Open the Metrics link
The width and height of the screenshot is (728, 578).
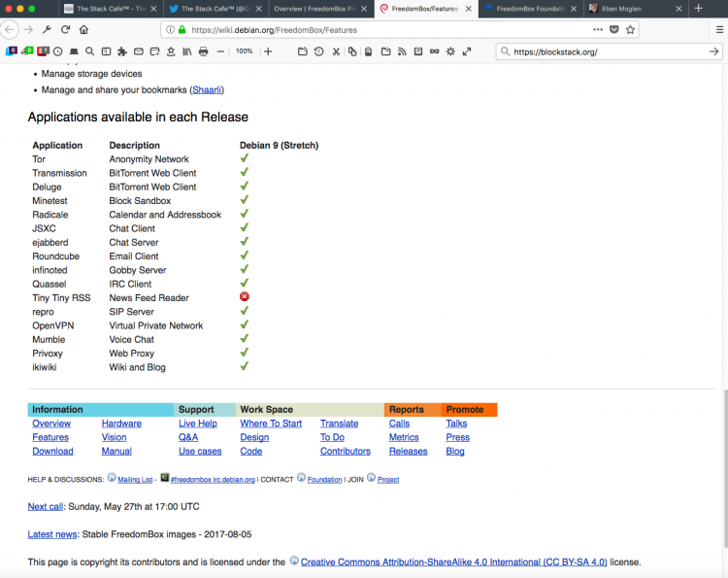404,437
